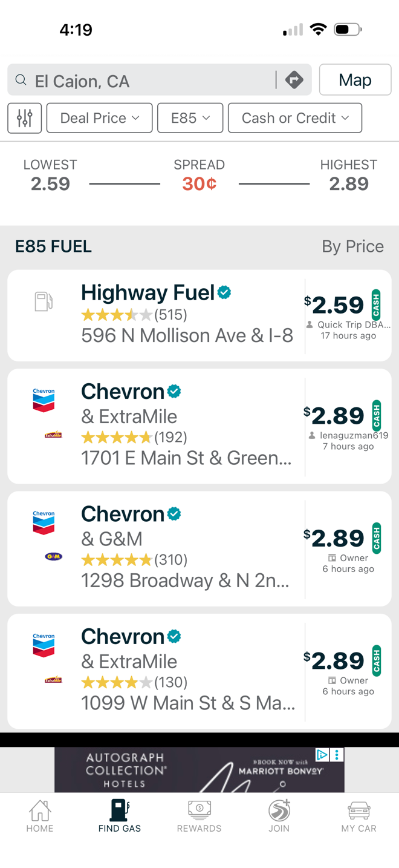The image size is (399, 868).
Task: Tap the AdChoices icon on the banner
Action: (x=322, y=755)
